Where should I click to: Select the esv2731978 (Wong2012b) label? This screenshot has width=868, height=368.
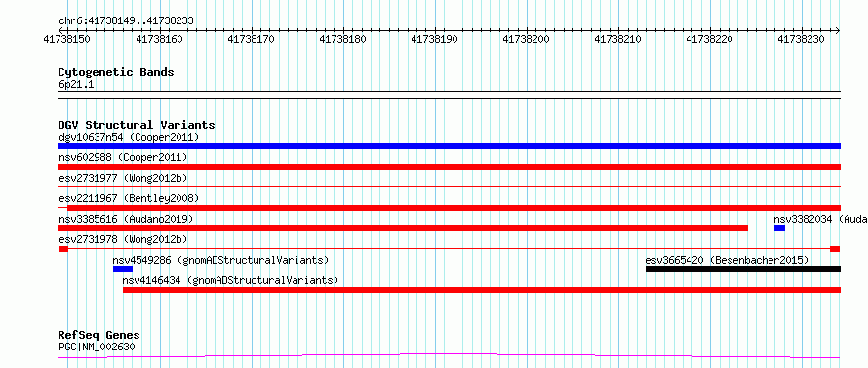[x=123, y=239]
